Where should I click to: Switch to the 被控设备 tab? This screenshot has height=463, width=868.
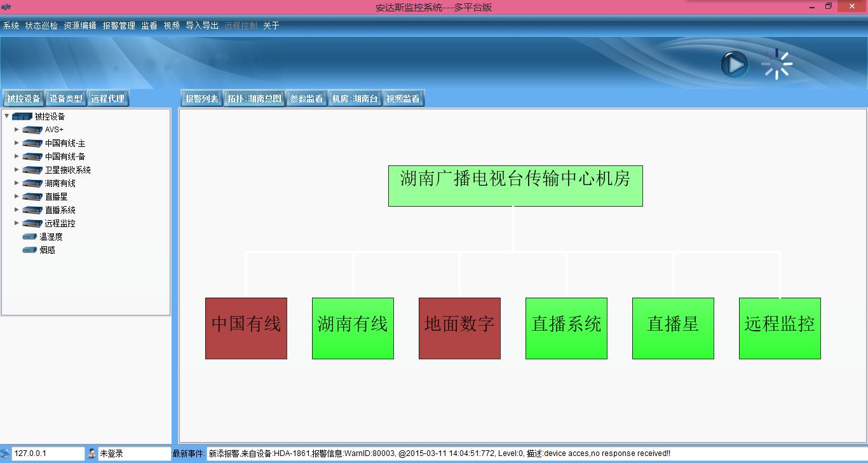click(x=24, y=99)
